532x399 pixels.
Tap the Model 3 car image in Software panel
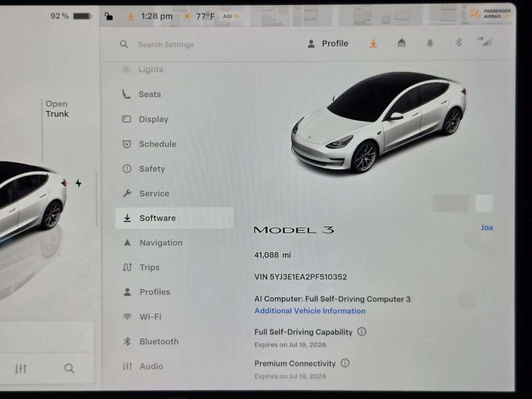[378, 122]
